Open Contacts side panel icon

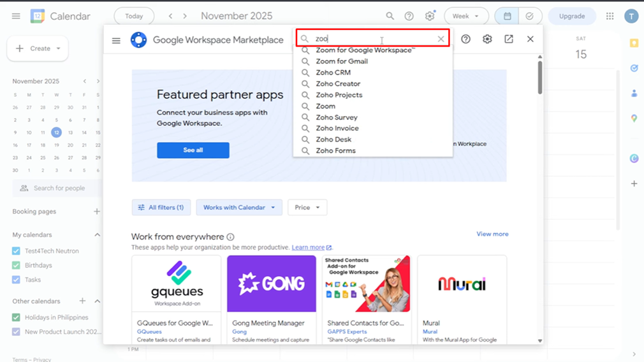(634, 94)
